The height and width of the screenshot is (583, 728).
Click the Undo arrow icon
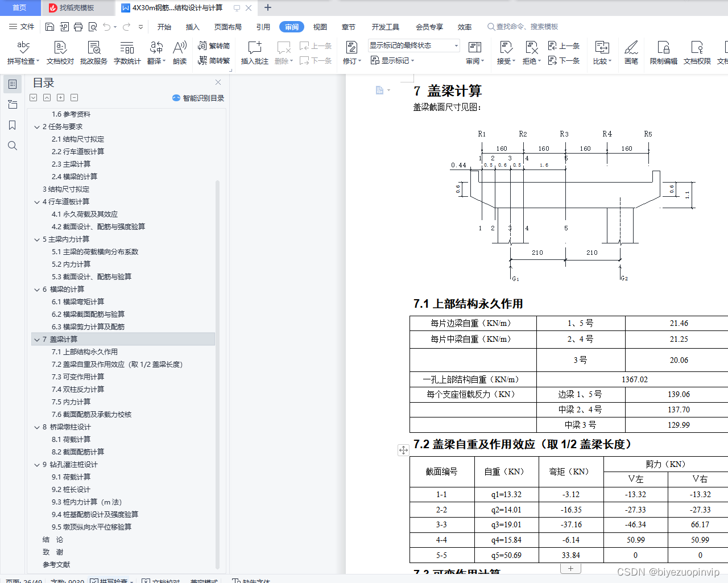pos(106,27)
